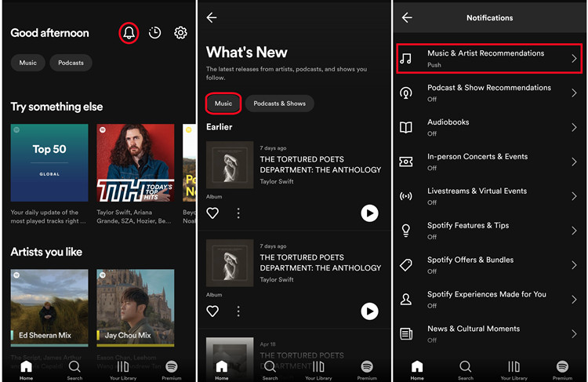Open Top 50 Global playlist cover
This screenshot has width=588, height=382.
[x=49, y=163]
